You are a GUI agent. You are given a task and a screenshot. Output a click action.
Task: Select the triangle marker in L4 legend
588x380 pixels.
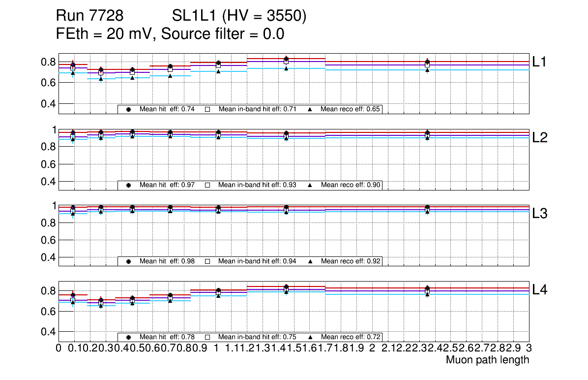point(310,337)
